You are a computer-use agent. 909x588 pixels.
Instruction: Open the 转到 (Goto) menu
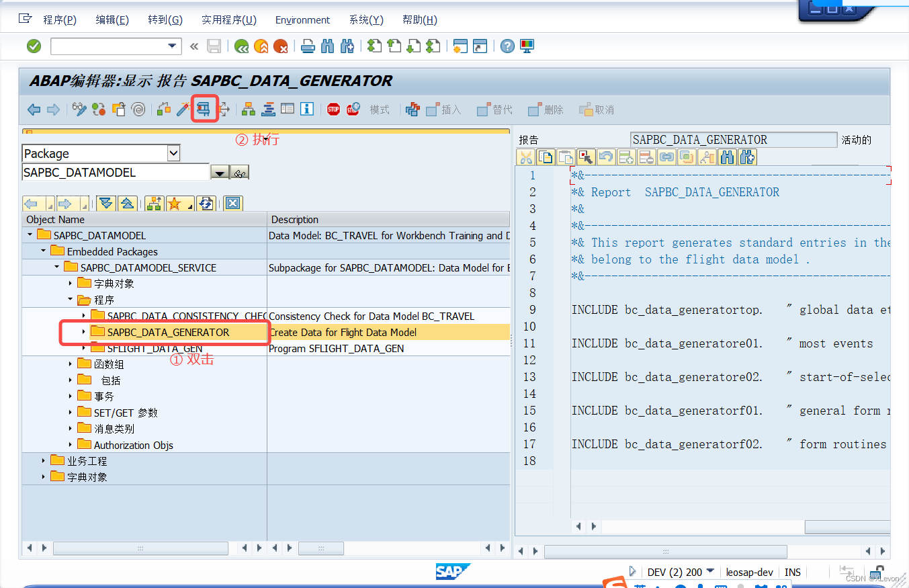[x=165, y=20]
